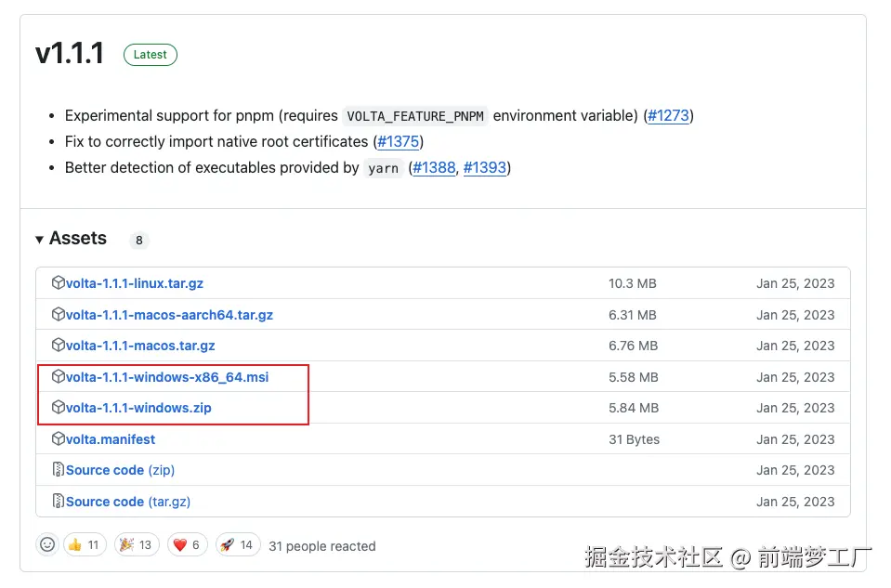This screenshot has width=891, height=588.
Task: Click the date in the volta.manifest row
Action: click(795, 439)
